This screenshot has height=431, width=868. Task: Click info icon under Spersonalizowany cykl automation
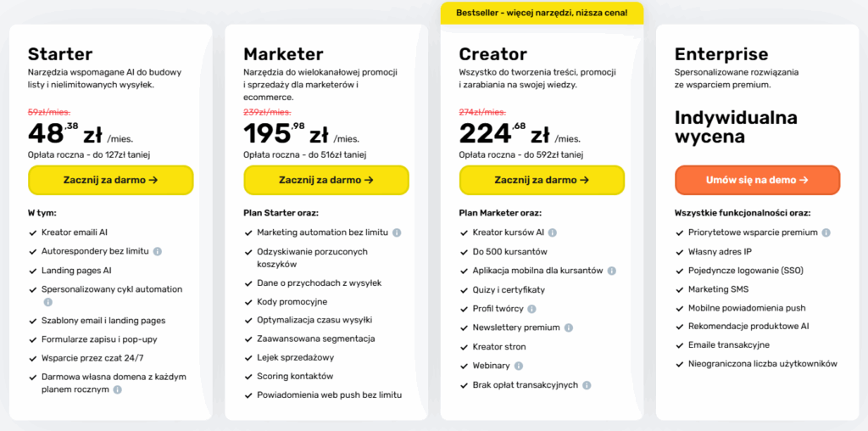click(47, 301)
